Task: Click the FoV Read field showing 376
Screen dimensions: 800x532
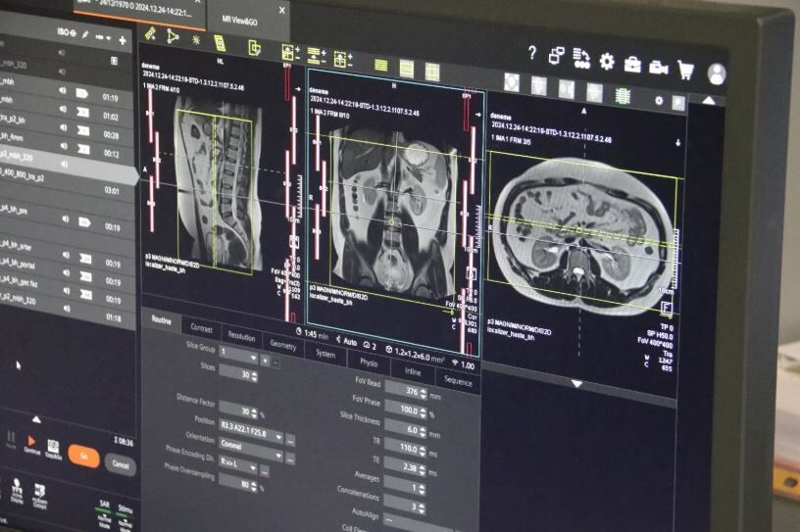Action: [x=407, y=391]
